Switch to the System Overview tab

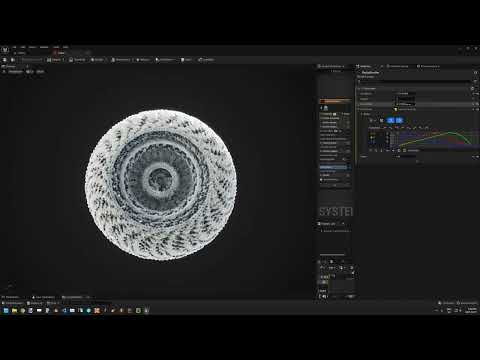point(330,66)
